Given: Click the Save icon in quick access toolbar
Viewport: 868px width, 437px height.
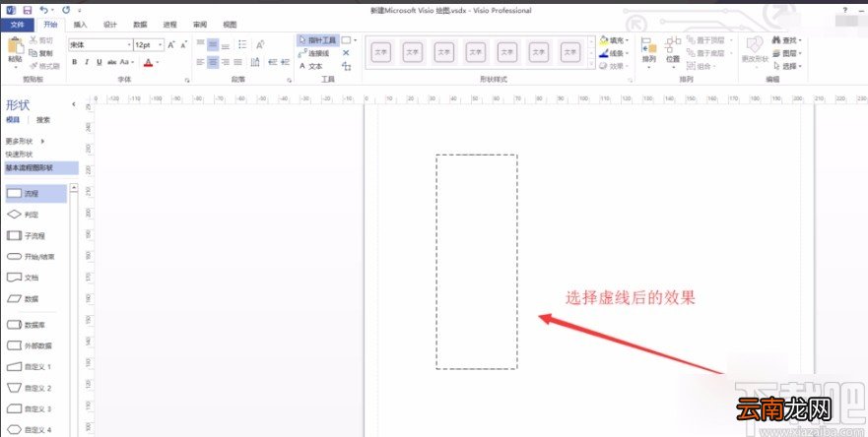Looking at the screenshot, I should pos(28,10).
